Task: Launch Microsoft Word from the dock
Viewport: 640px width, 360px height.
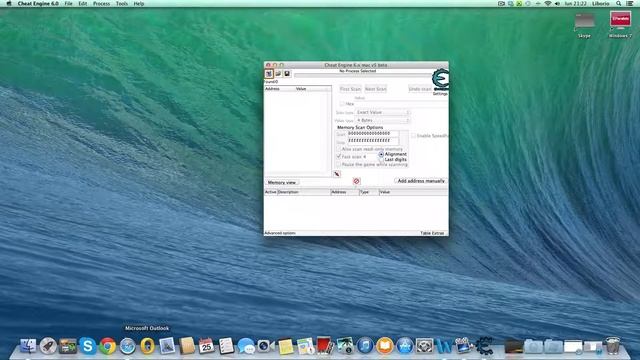Action: pos(444,346)
